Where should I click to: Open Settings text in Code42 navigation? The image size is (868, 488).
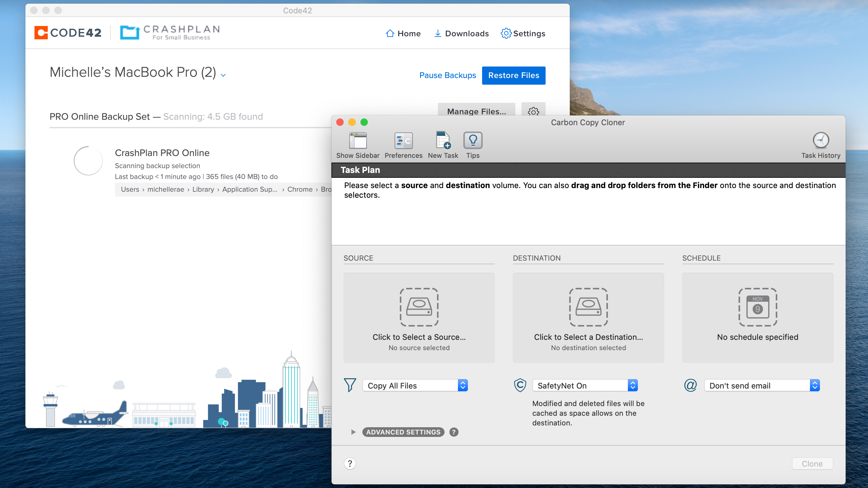point(529,33)
